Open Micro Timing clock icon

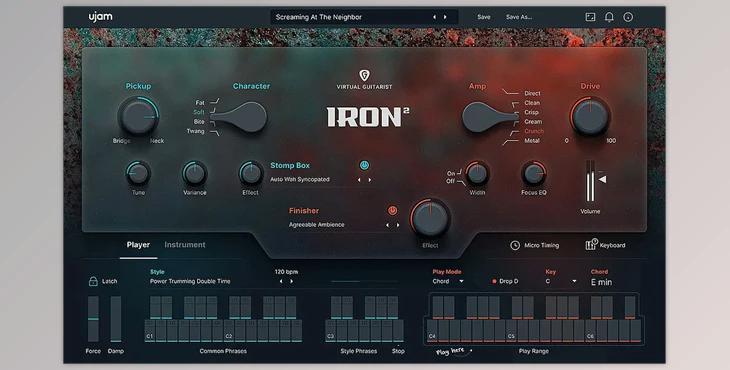tap(515, 245)
